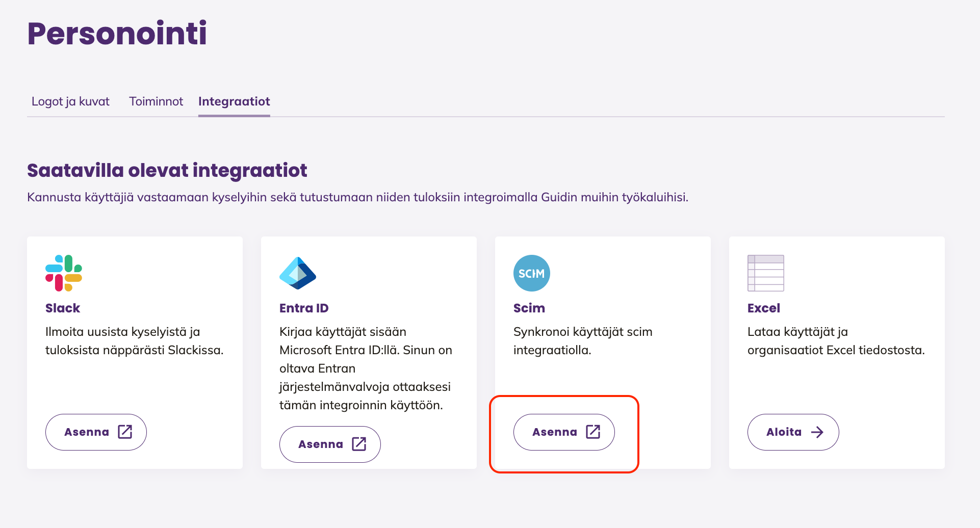Click the Entra ID diamond logo
Screen dimensions: 980x528
pyautogui.click(x=298, y=273)
